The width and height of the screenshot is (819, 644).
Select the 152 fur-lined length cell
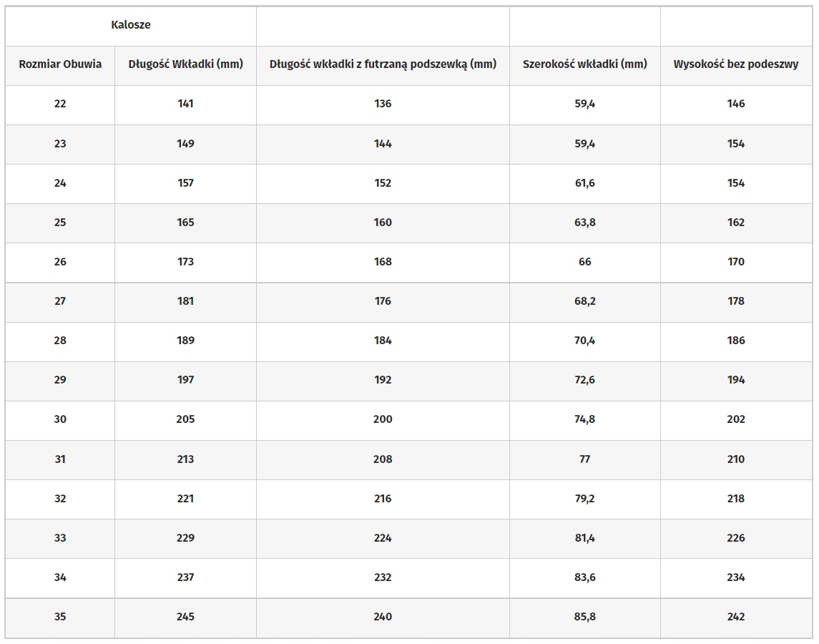[383, 183]
